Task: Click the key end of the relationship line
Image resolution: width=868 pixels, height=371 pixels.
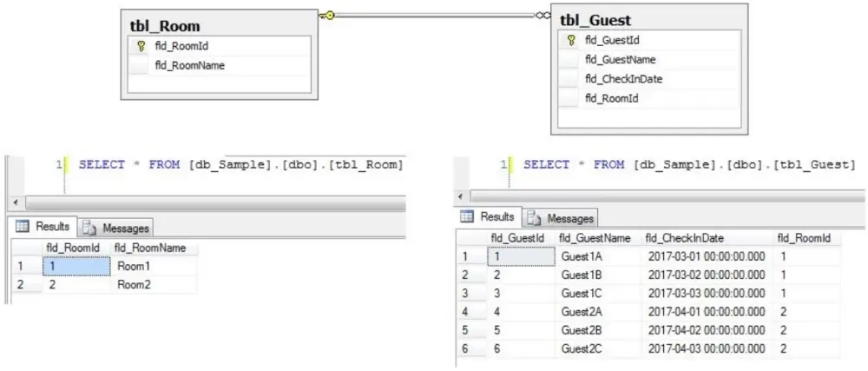Action: click(x=326, y=16)
